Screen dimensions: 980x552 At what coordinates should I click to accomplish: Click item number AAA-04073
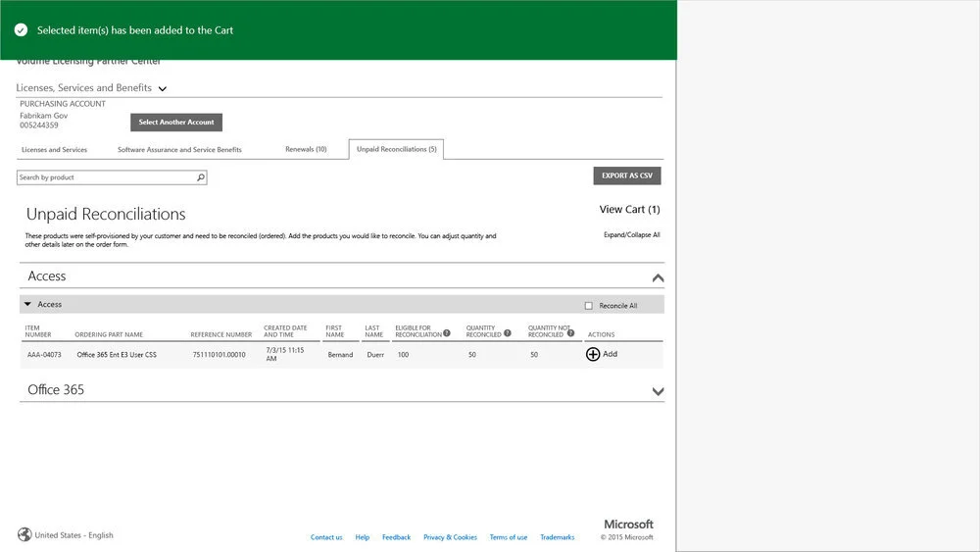44,355
